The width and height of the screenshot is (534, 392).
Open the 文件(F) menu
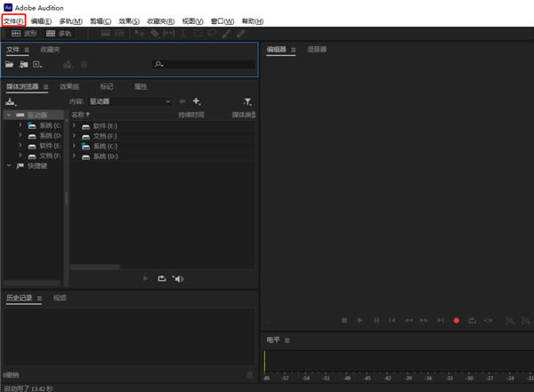coord(13,20)
